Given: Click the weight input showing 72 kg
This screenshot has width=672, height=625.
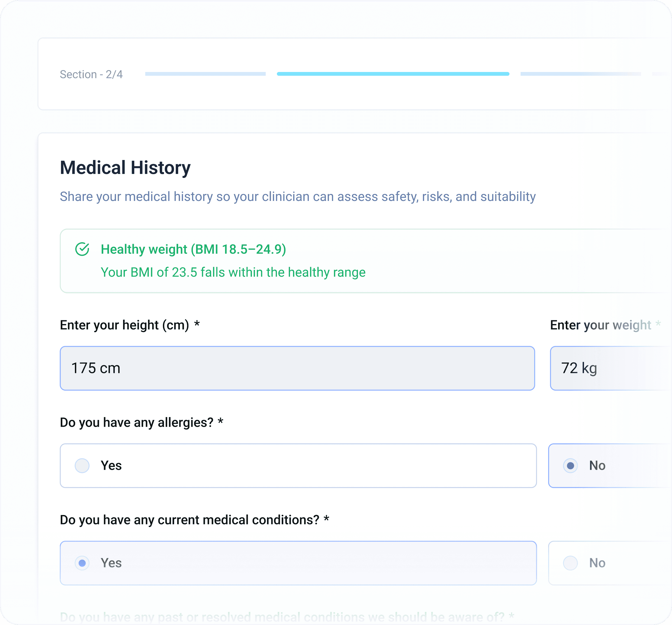Looking at the screenshot, I should click(x=608, y=368).
